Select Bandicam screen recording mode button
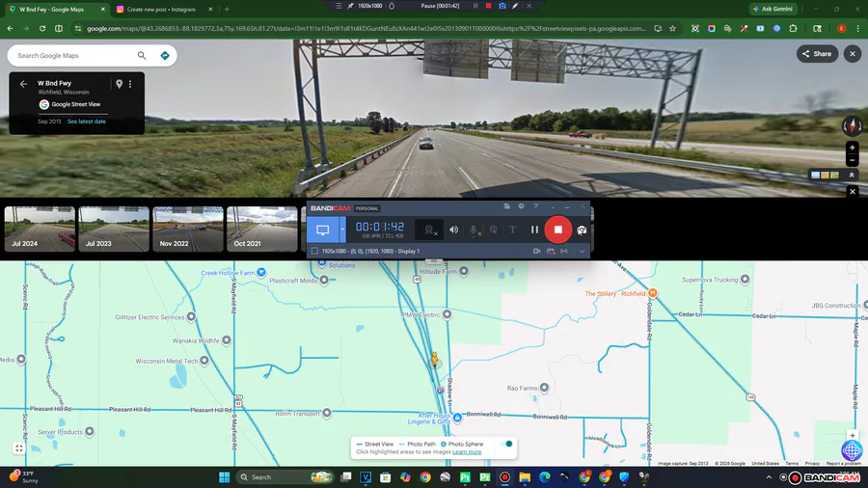This screenshot has height=488, width=868. (323, 230)
